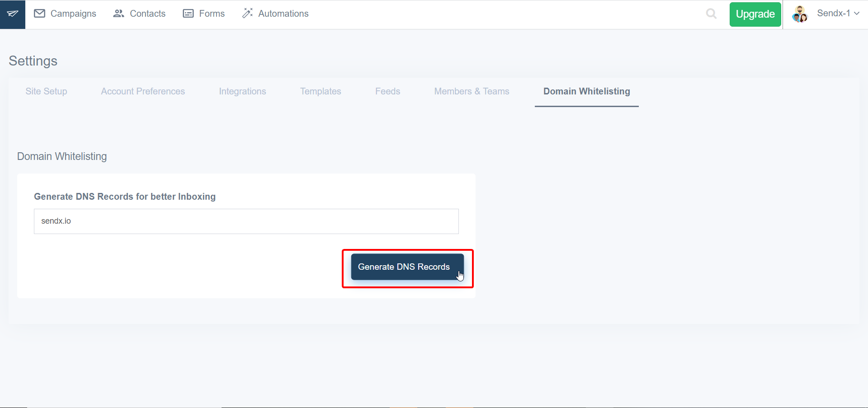Open the Automations section
The width and height of the screenshot is (868, 408).
click(283, 14)
